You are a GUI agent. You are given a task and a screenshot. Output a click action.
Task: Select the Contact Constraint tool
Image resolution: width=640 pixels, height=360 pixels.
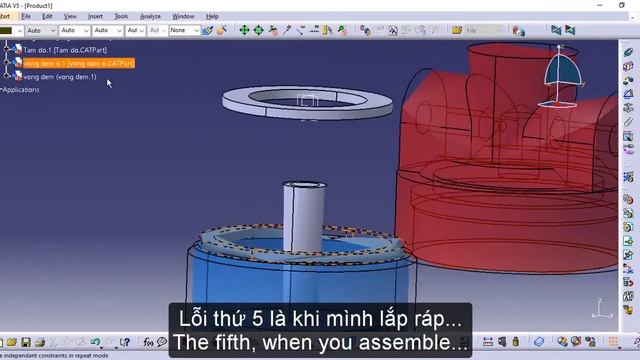[628, 66]
